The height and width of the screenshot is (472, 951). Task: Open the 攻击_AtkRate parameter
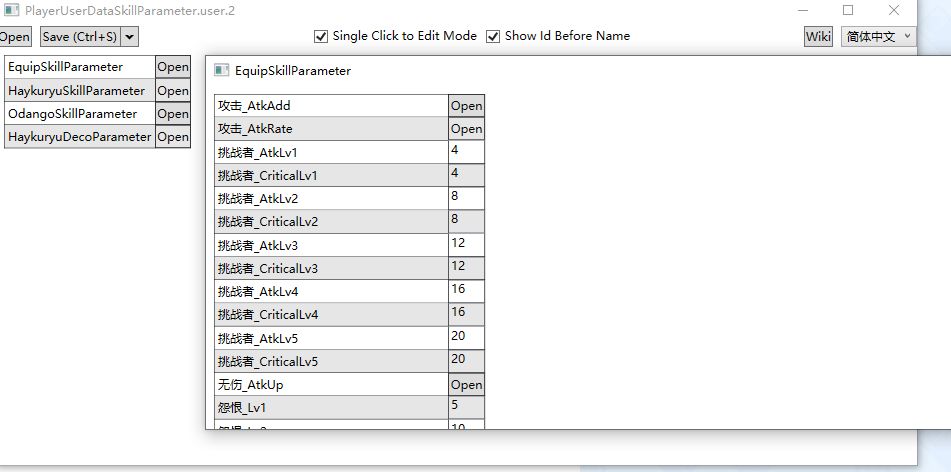click(x=466, y=129)
